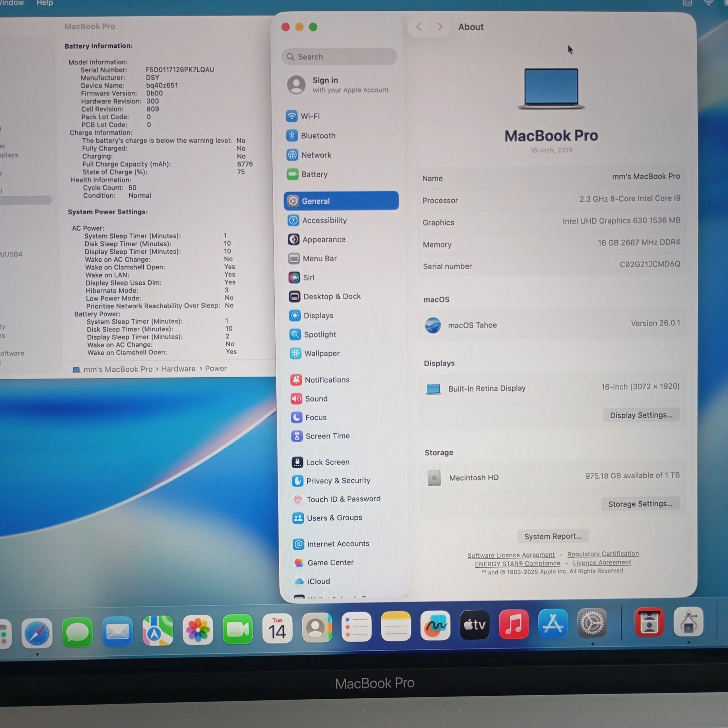
Task: Click Power in System Information path bar
Action: [x=216, y=369]
